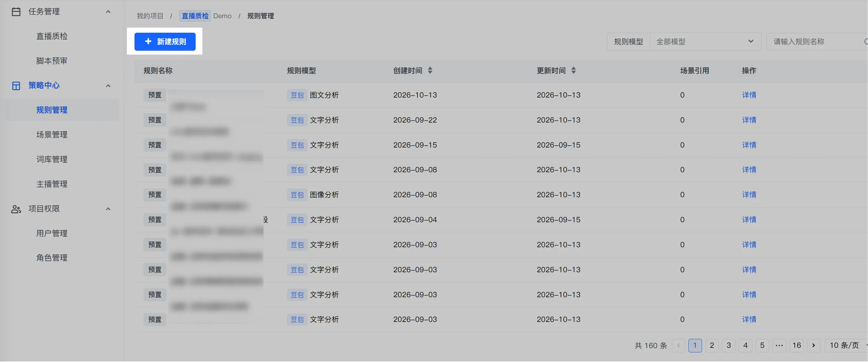Click the previous page left arrow
The height and width of the screenshot is (362, 868).
point(678,345)
